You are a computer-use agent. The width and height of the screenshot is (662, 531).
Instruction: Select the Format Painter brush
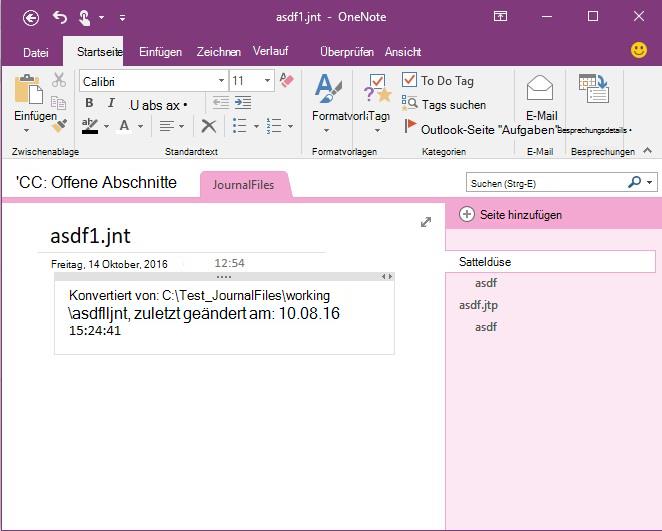pyautogui.click(x=60, y=125)
